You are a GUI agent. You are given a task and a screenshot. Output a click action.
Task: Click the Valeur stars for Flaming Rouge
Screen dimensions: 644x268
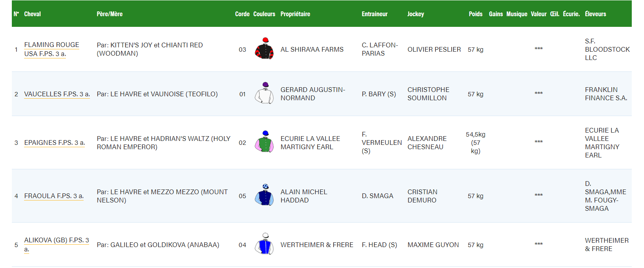(538, 49)
